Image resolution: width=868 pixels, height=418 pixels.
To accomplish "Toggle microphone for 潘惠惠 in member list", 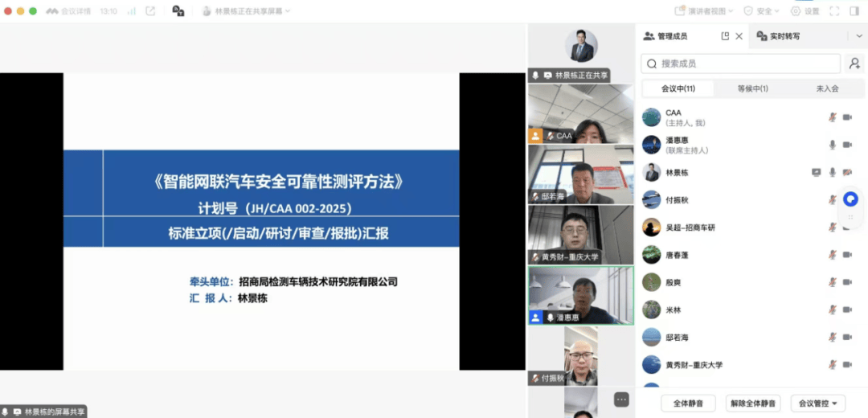I will click(x=833, y=145).
